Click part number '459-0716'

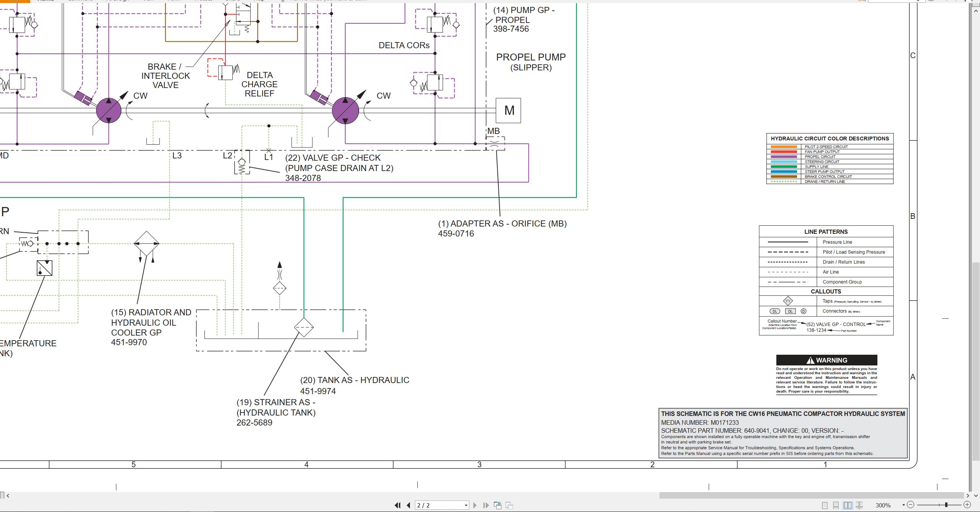click(x=456, y=234)
